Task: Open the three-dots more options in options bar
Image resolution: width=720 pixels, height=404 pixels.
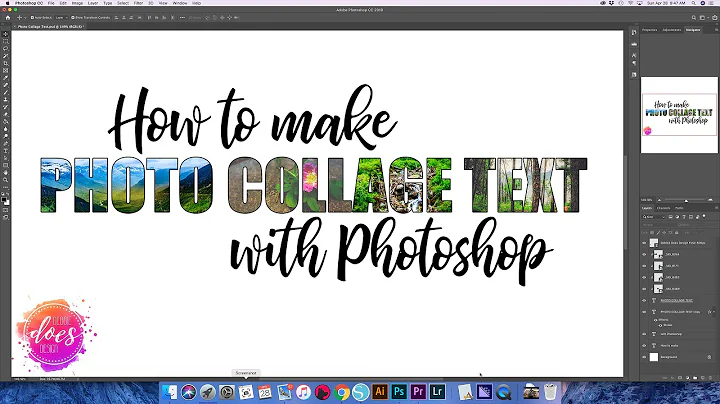Action: pyautogui.click(x=182, y=17)
